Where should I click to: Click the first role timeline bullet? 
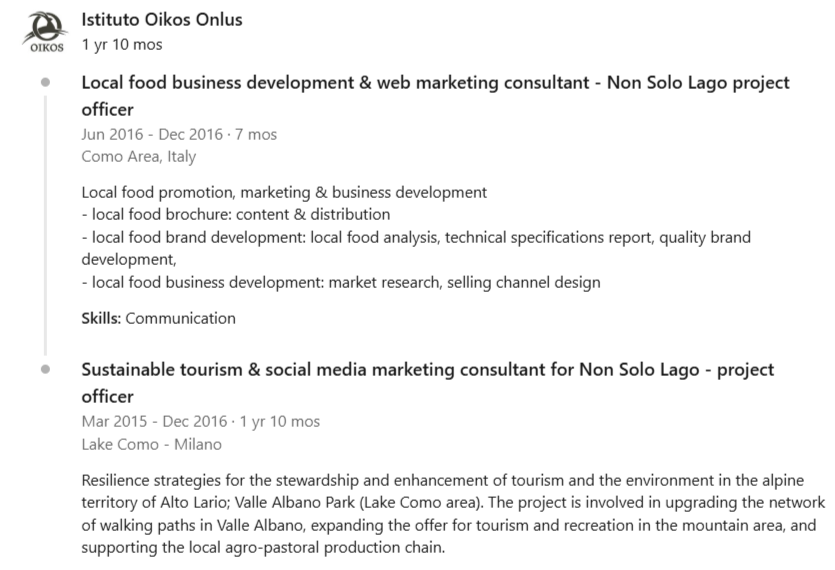click(45, 82)
